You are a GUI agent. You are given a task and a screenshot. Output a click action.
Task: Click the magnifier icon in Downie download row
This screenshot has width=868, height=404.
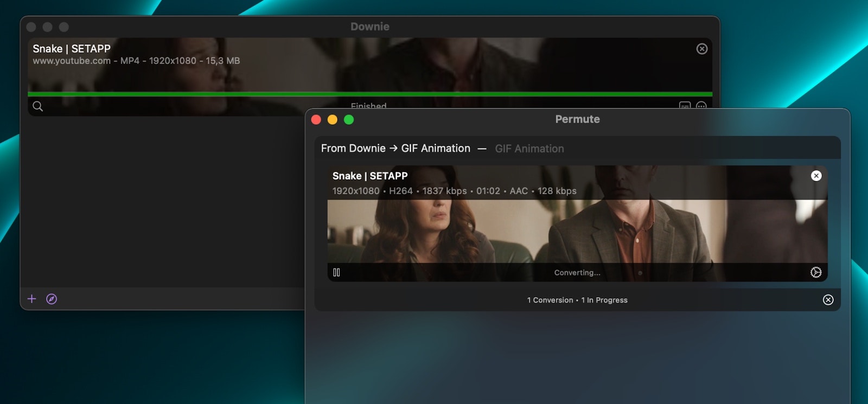(38, 106)
